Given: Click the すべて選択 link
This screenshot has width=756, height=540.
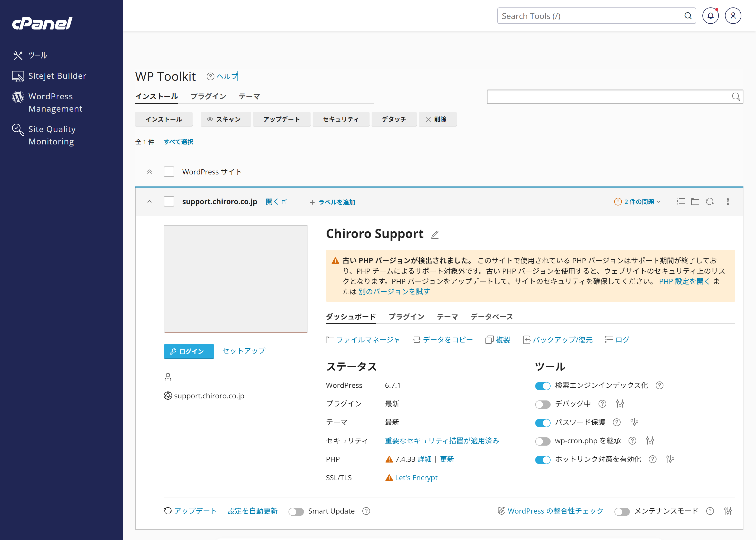Looking at the screenshot, I should 178,142.
